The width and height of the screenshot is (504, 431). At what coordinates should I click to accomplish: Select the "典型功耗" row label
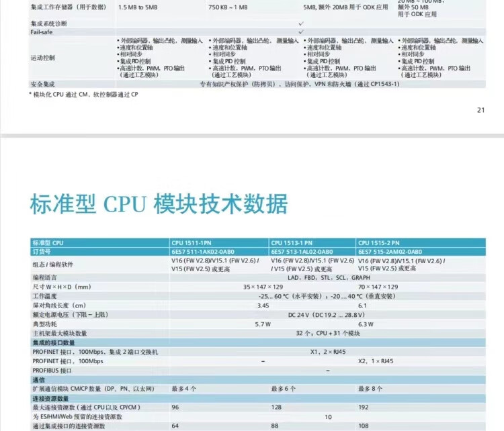point(44,324)
